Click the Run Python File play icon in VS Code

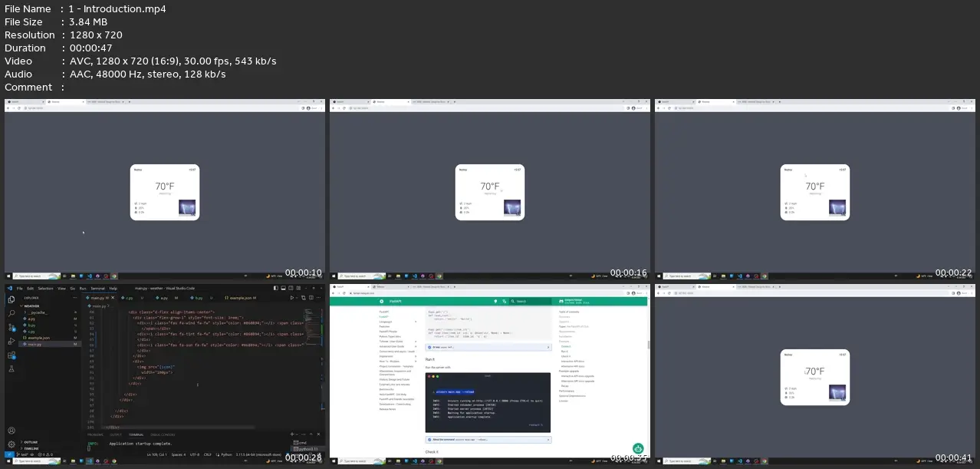click(x=291, y=298)
